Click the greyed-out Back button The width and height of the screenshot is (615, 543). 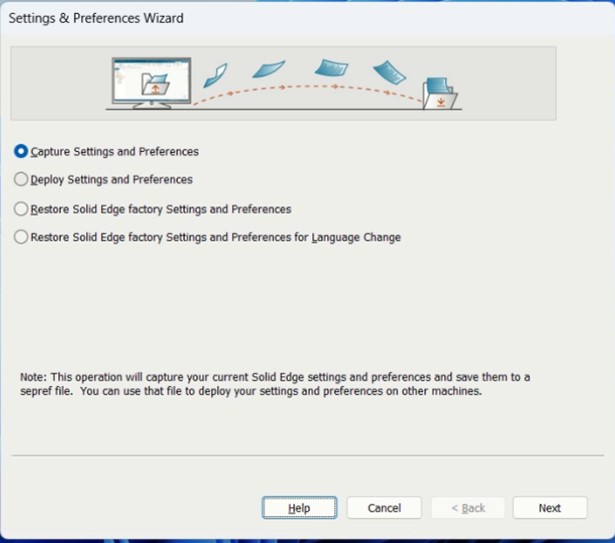point(467,508)
